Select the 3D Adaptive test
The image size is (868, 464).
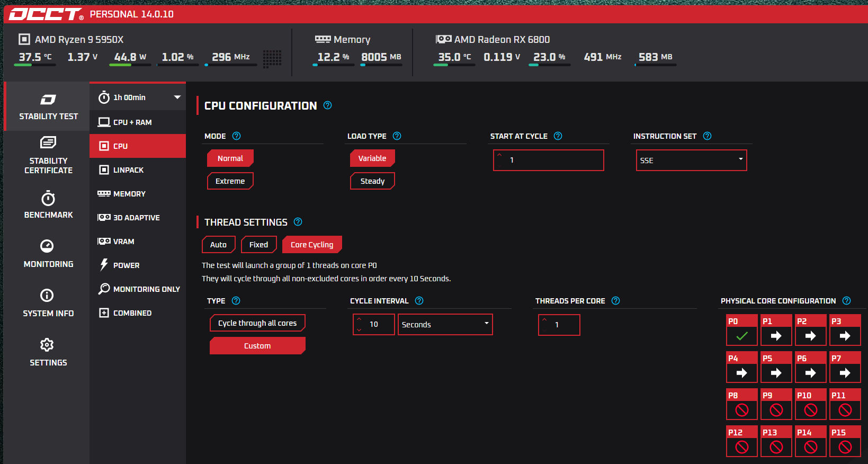[x=138, y=218]
